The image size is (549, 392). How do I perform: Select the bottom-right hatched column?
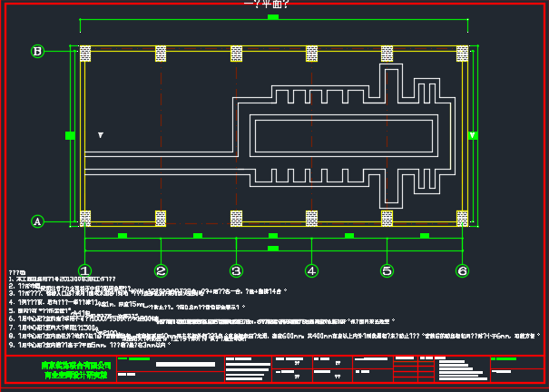462,218
